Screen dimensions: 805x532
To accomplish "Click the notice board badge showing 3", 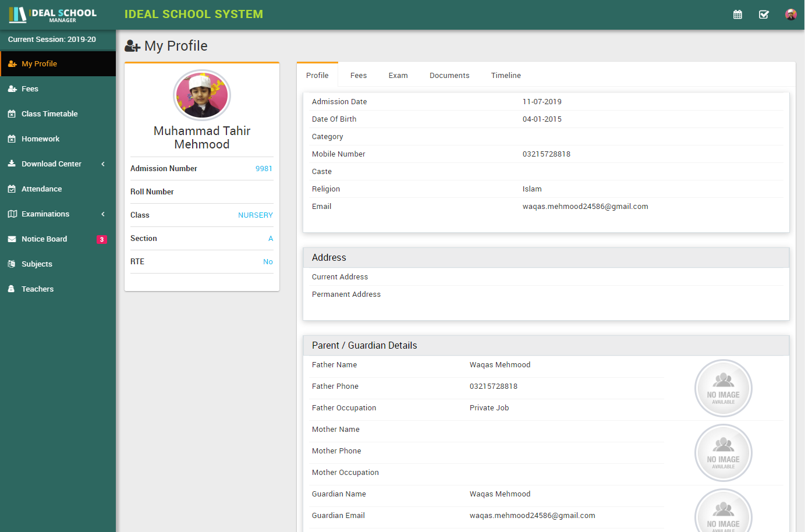I will point(101,239).
